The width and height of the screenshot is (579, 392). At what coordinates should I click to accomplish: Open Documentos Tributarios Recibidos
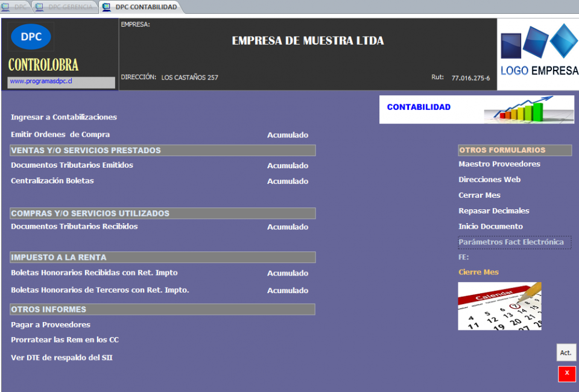tap(74, 227)
